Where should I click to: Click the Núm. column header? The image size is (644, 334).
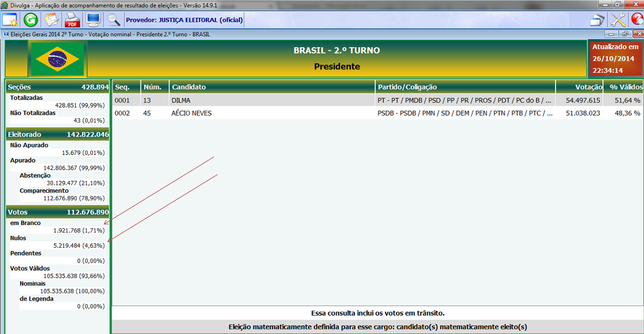[x=155, y=87]
